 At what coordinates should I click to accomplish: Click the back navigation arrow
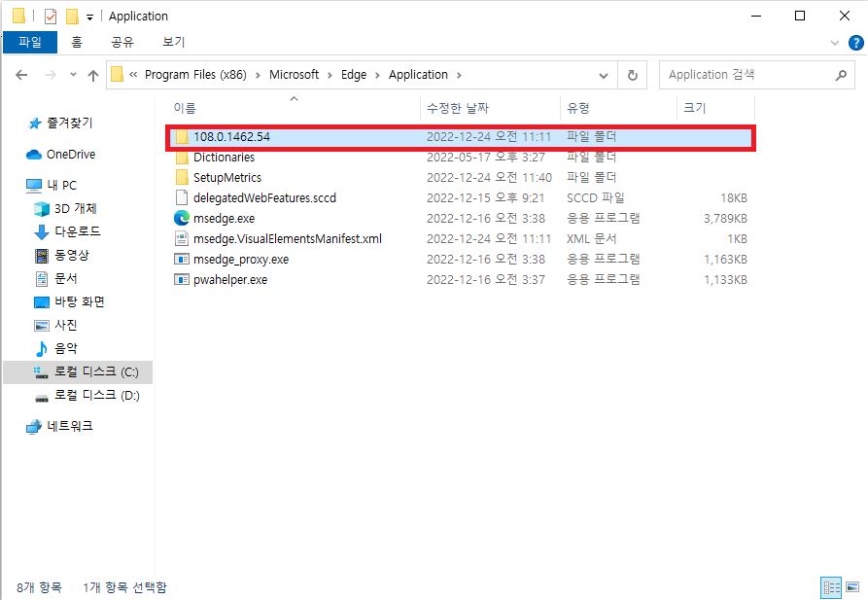point(20,74)
